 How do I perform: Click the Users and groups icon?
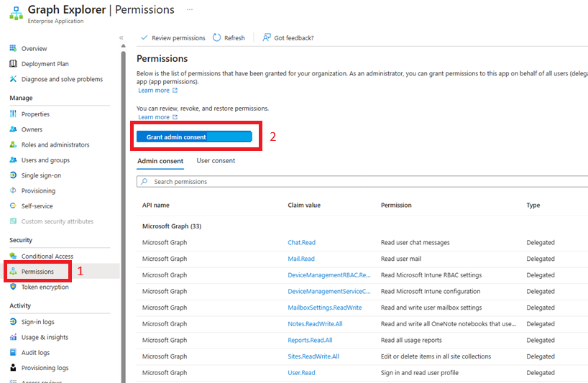[x=13, y=160]
